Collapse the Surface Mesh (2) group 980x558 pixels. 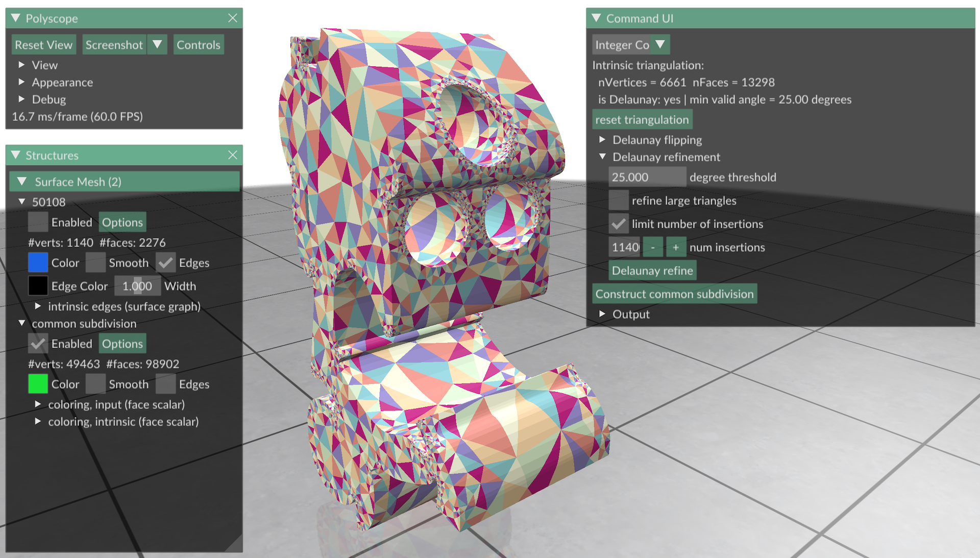tap(22, 182)
